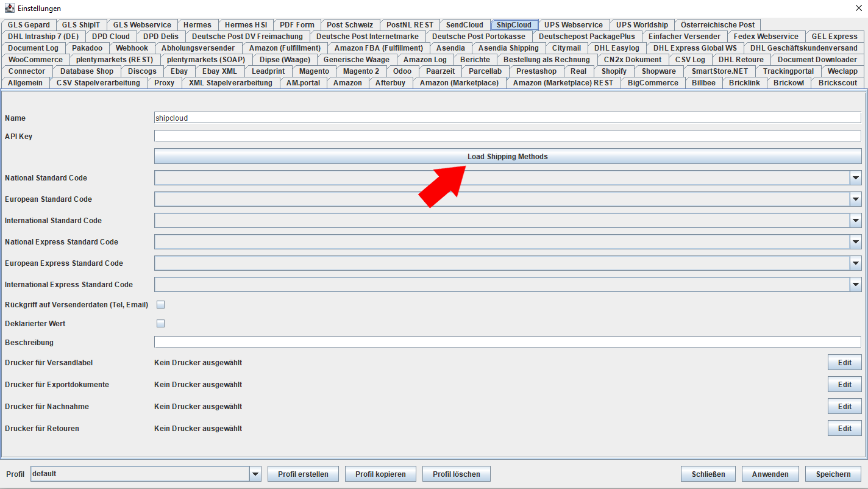Image resolution: width=868 pixels, height=489 pixels.
Task: Select the Proxy tab
Action: point(165,83)
